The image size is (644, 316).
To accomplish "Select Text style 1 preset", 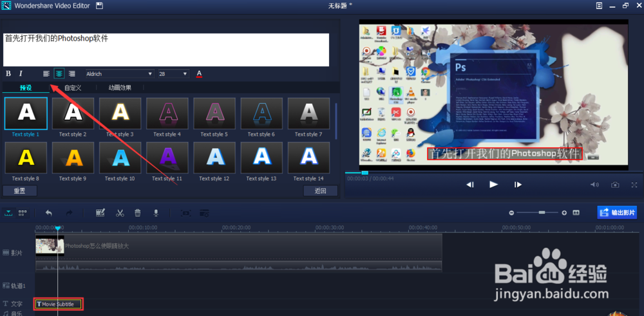I will pos(26,113).
